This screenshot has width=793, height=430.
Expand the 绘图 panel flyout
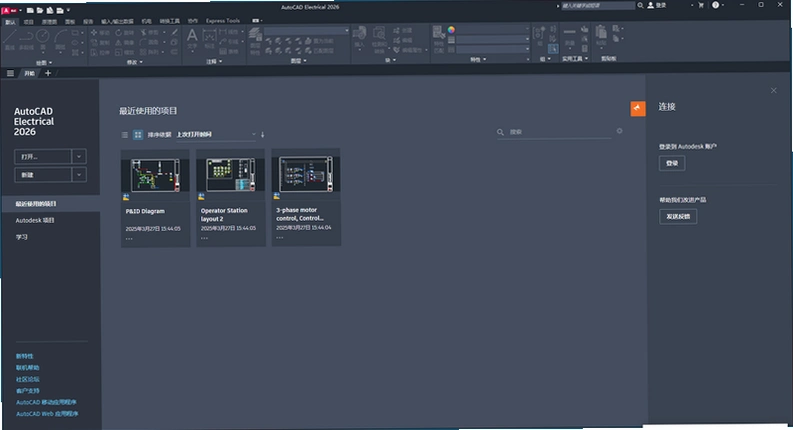click(x=44, y=63)
